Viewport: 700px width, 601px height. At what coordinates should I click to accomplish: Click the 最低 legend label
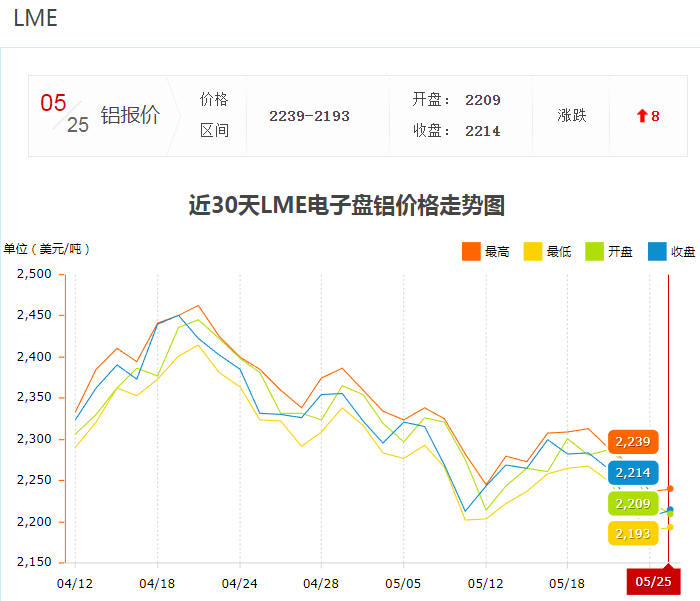[559, 252]
